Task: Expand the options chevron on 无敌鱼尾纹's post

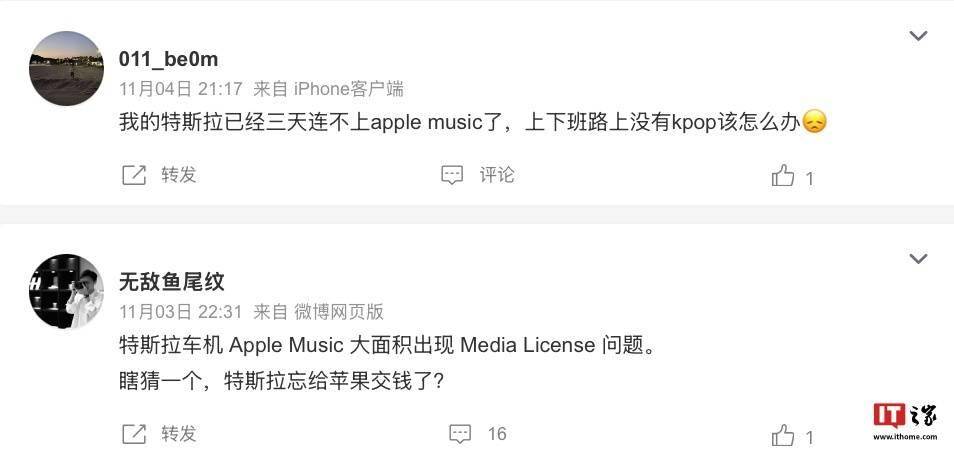Action: pos(918,259)
